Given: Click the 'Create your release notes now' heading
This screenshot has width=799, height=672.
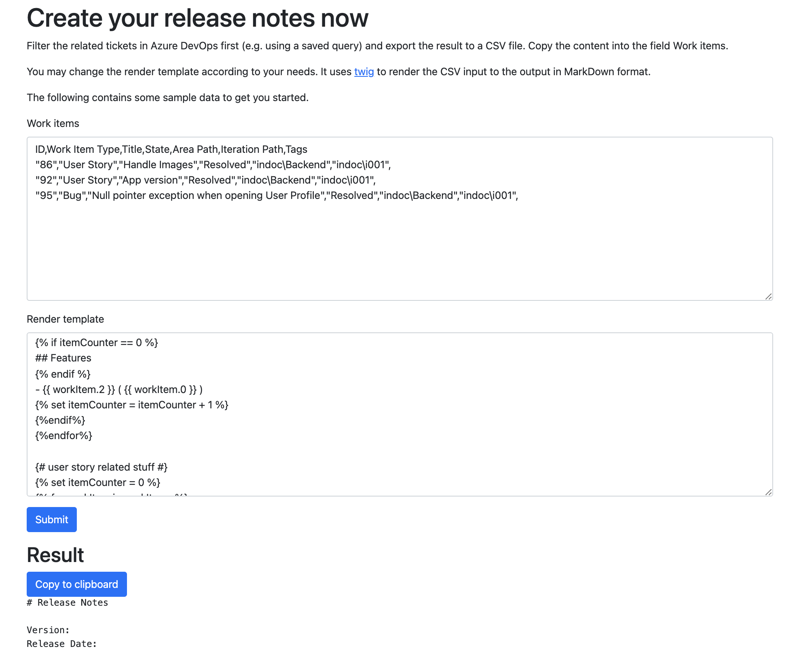Looking at the screenshot, I should tap(197, 18).
